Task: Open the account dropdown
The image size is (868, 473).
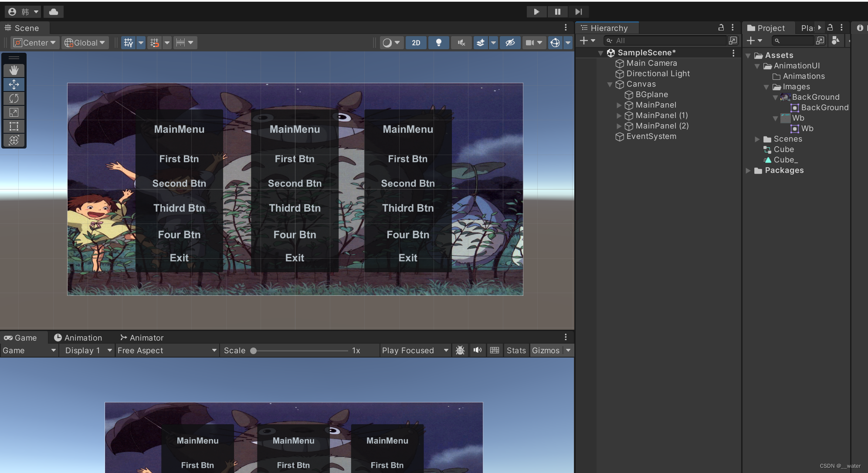Action: click(x=24, y=12)
